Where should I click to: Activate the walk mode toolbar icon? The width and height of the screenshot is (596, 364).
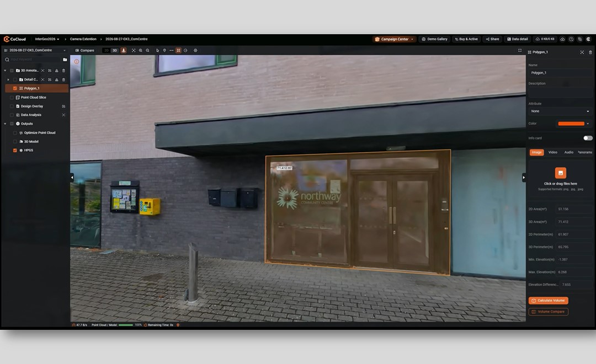coord(124,50)
